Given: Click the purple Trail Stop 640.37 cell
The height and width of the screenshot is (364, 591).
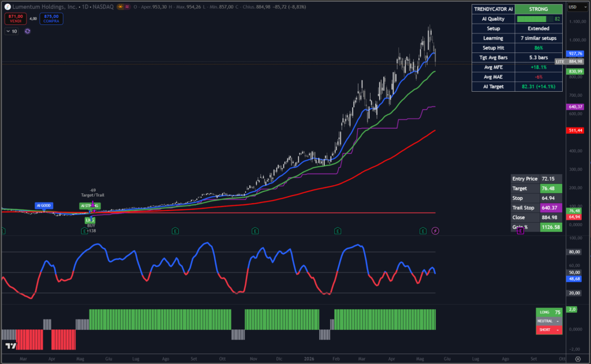Looking at the screenshot, I should [x=551, y=208].
